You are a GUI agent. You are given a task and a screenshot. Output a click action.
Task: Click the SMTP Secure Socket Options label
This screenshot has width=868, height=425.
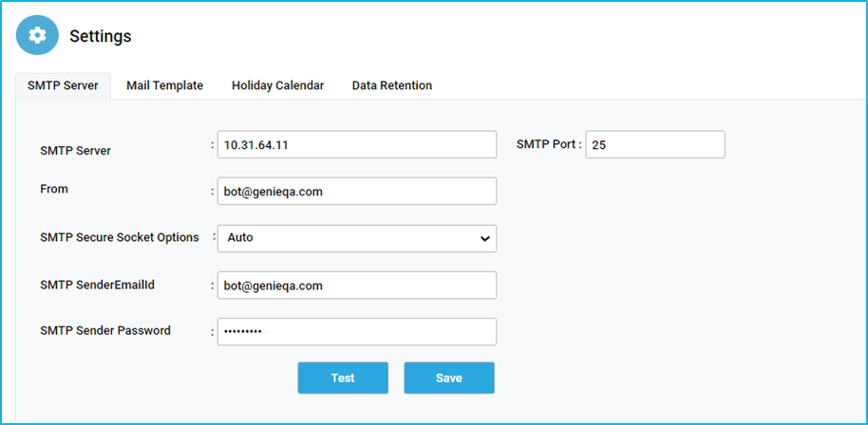point(120,237)
